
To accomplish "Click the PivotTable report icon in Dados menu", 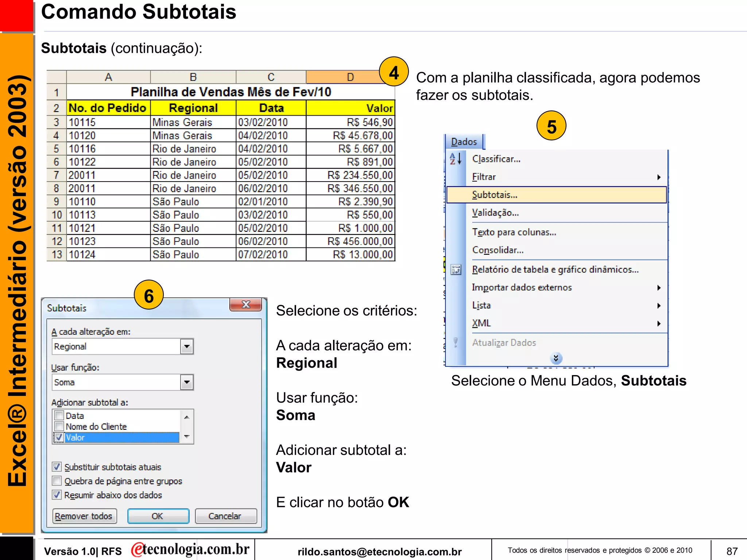I will [x=456, y=270].
